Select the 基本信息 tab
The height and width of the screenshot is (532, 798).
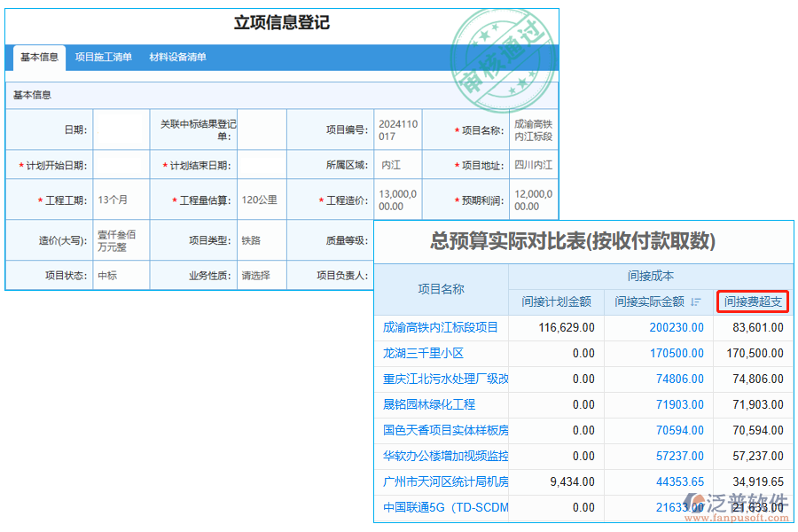tap(39, 58)
